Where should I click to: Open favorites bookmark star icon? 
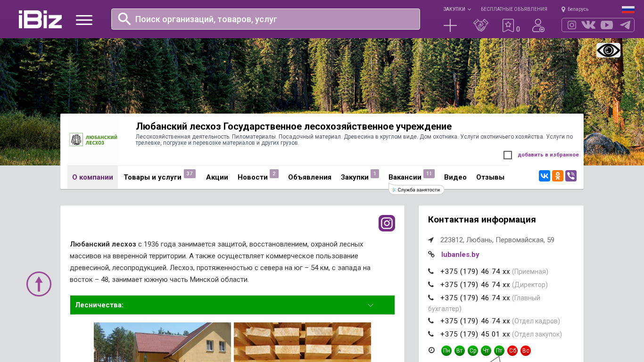click(508, 25)
